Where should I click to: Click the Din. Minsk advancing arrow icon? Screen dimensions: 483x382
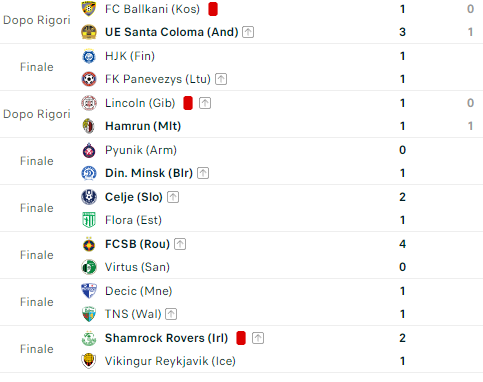tap(203, 173)
